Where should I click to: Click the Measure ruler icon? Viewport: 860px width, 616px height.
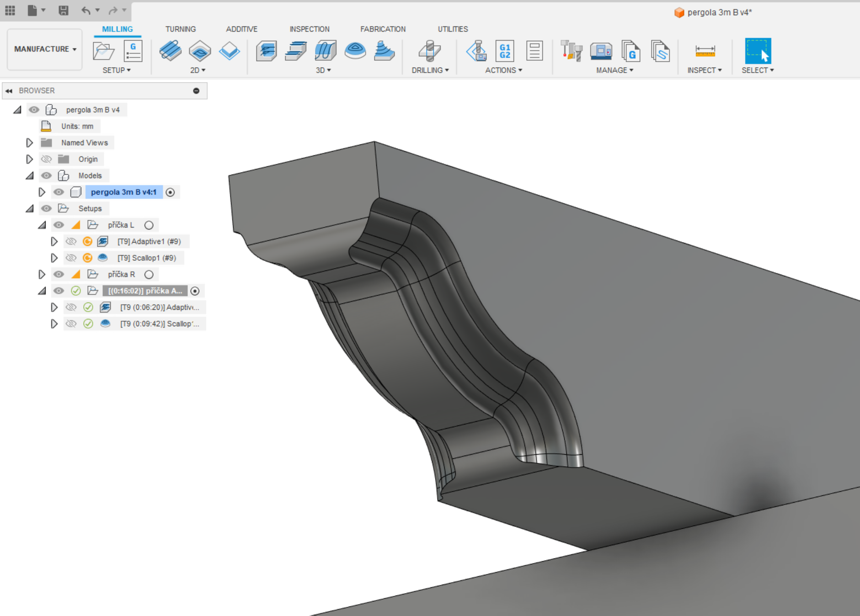pyautogui.click(x=705, y=51)
